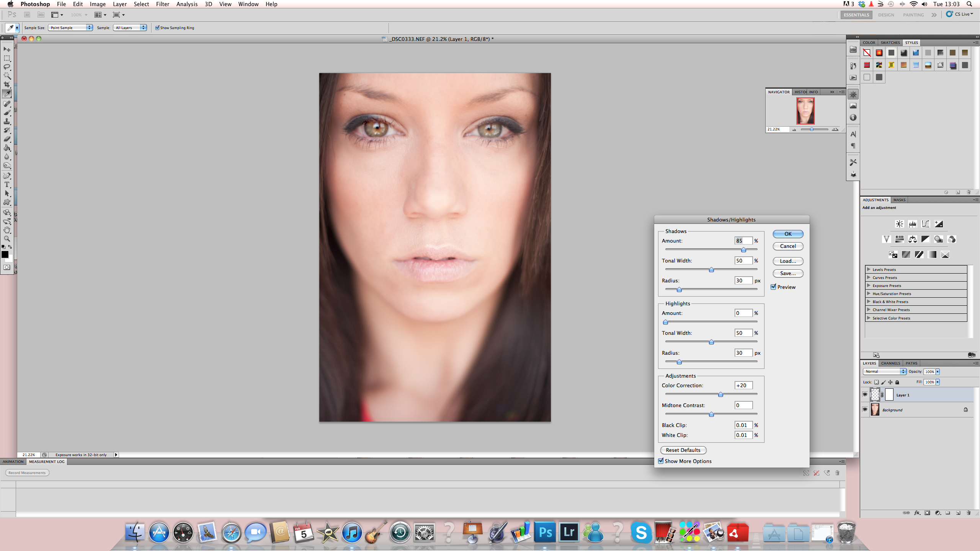Click the Color Correction input field
980x551 pixels.
click(x=743, y=385)
